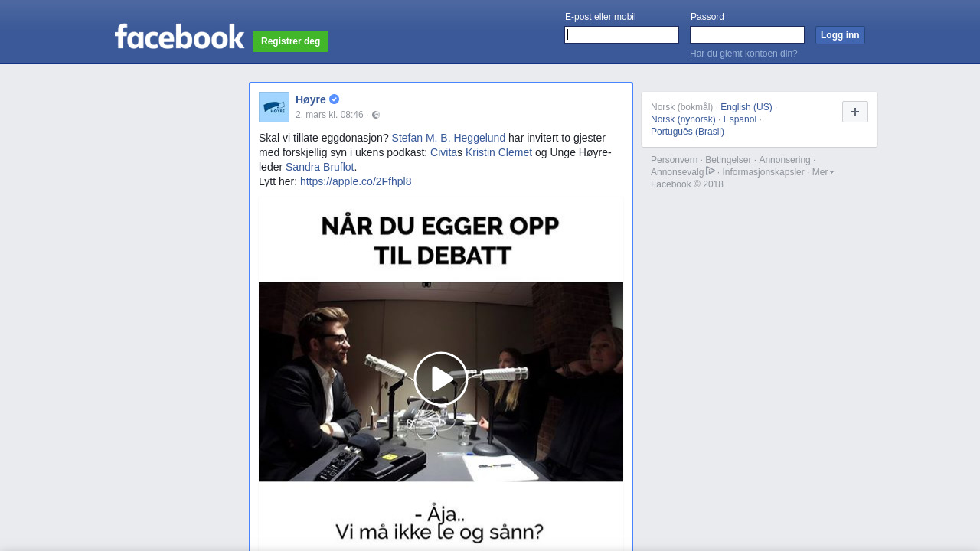Viewport: 980px width, 551px height.
Task: Switch language to English (US)
Action: coord(746,107)
